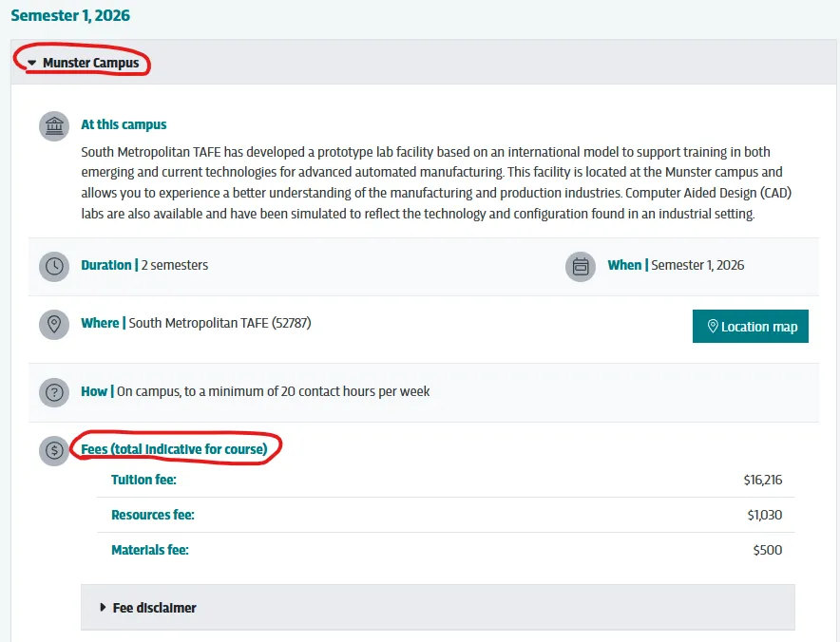This screenshot has height=642, width=840.
Task: Click the Duration 2 semesters text
Action: pos(144,265)
